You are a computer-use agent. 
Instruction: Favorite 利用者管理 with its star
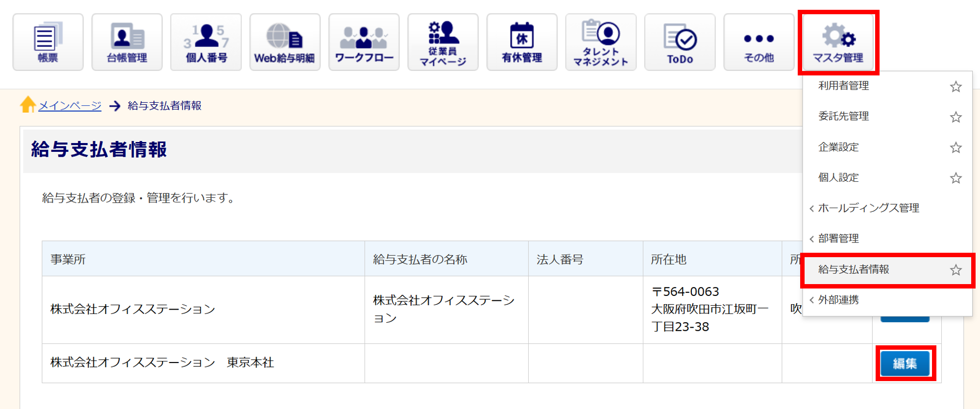tap(955, 87)
